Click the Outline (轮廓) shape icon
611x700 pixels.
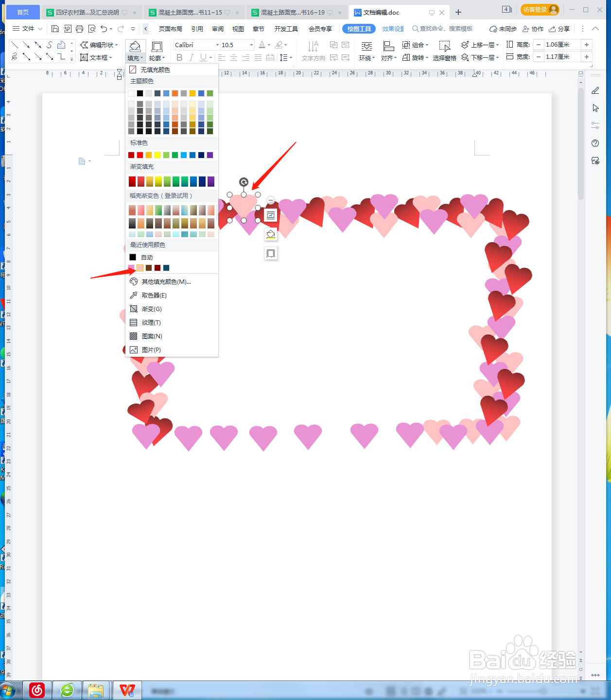[157, 47]
